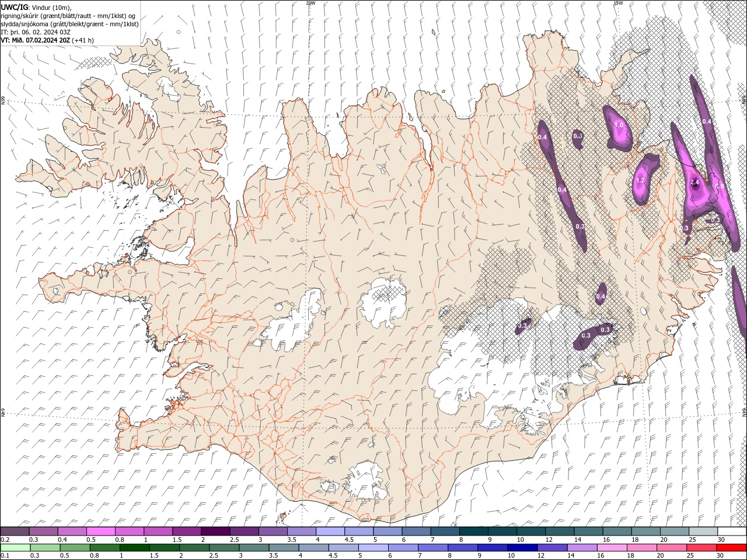Click the 1.2 precipitation value label
747x560 pixels.
tap(640, 181)
